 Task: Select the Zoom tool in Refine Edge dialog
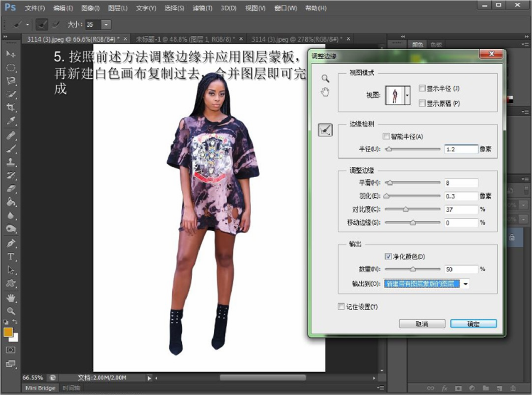325,78
